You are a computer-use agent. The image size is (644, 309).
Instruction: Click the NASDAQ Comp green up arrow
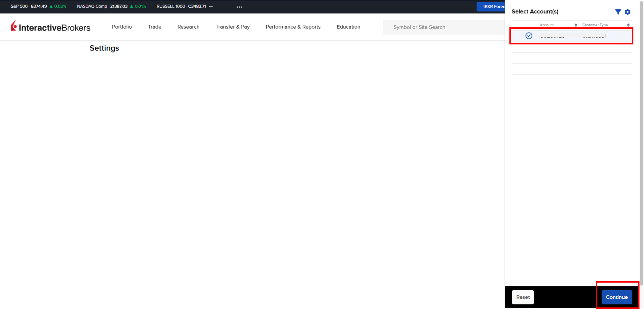pyautogui.click(x=131, y=6)
